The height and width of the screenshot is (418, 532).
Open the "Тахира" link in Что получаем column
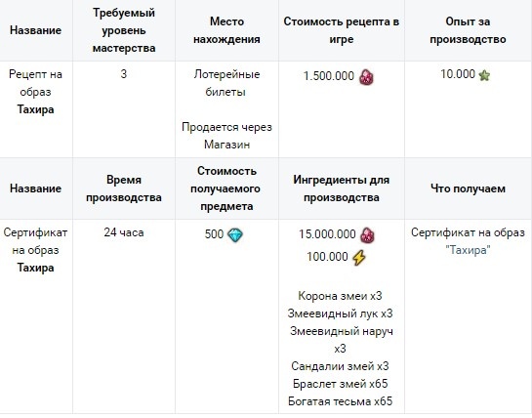pos(468,251)
